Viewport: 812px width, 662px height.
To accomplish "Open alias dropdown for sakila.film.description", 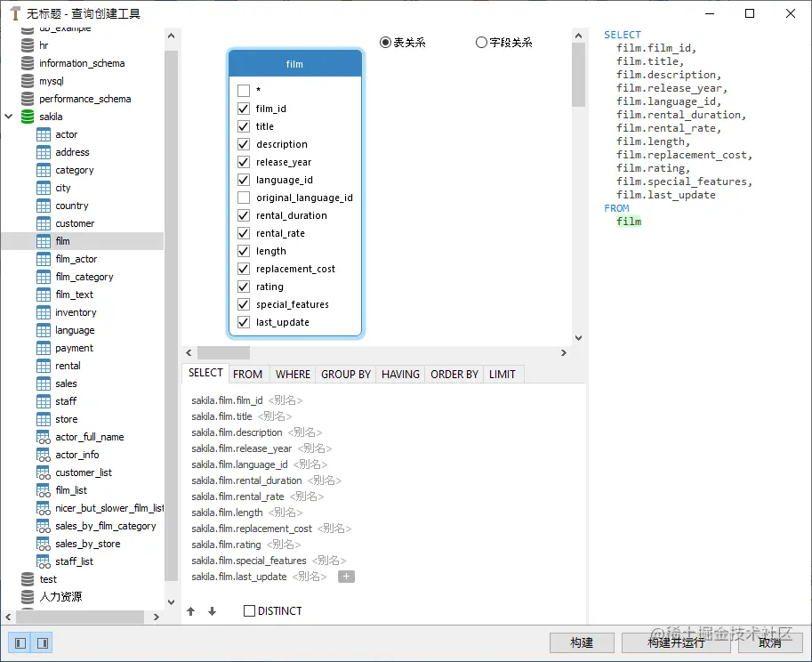I will click(305, 432).
